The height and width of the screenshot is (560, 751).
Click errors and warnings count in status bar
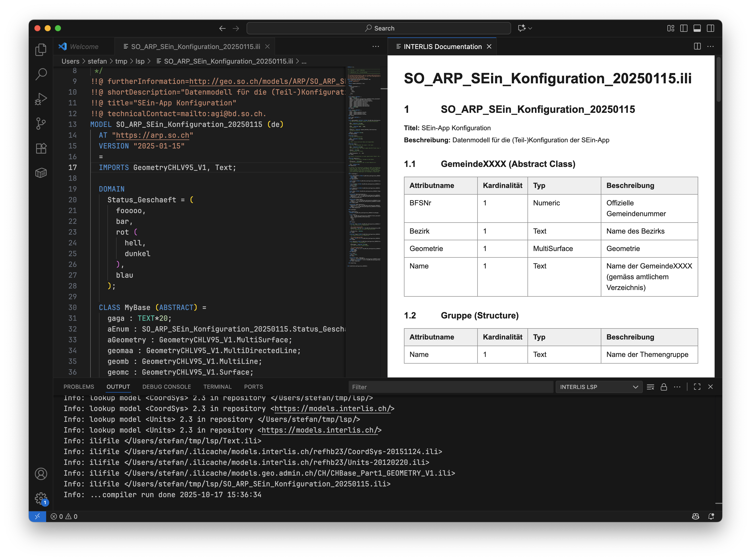pyautogui.click(x=64, y=516)
